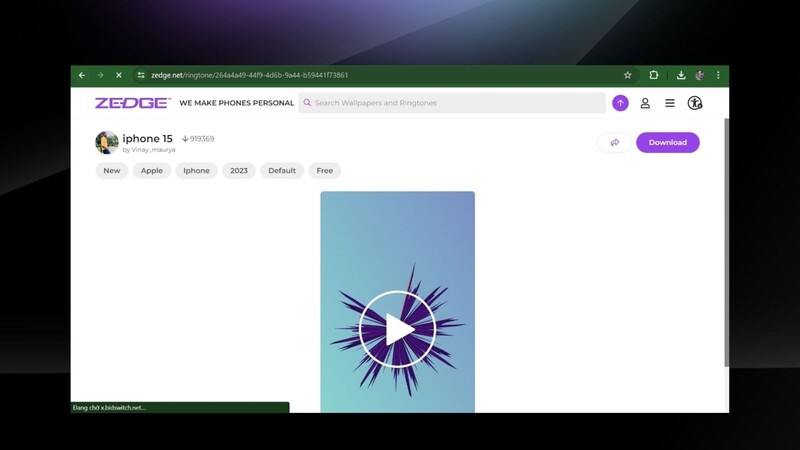Screen dimensions: 800x450
Task: Select the 2023 tag
Action: (239, 170)
